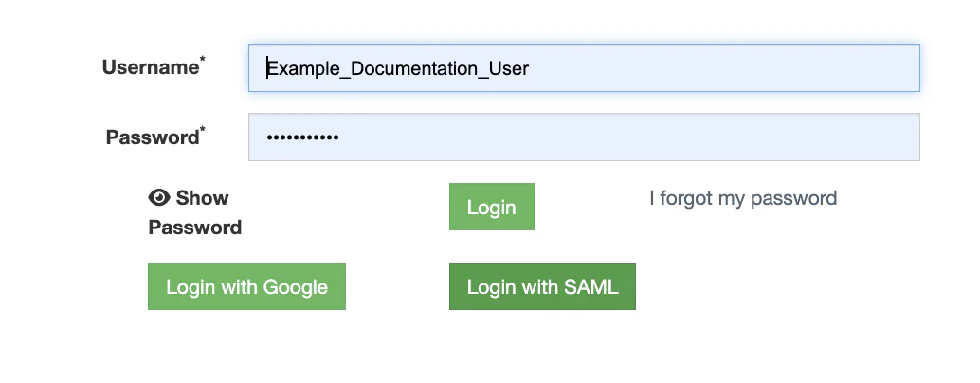The height and width of the screenshot is (383, 980).
Task: Place cursor after 'User' in Username field
Action: click(530, 68)
